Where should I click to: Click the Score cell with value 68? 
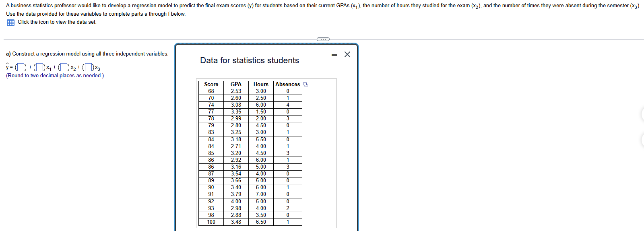coord(211,91)
